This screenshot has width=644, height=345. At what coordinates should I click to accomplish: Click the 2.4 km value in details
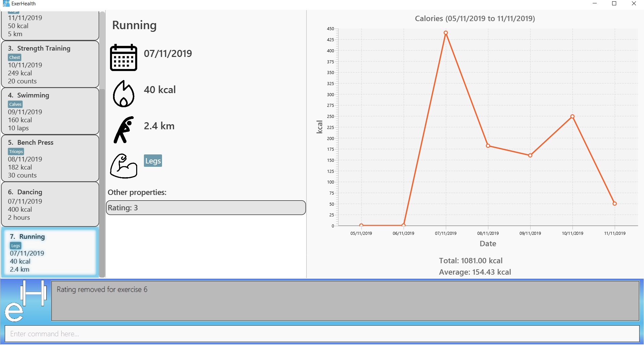(x=159, y=126)
